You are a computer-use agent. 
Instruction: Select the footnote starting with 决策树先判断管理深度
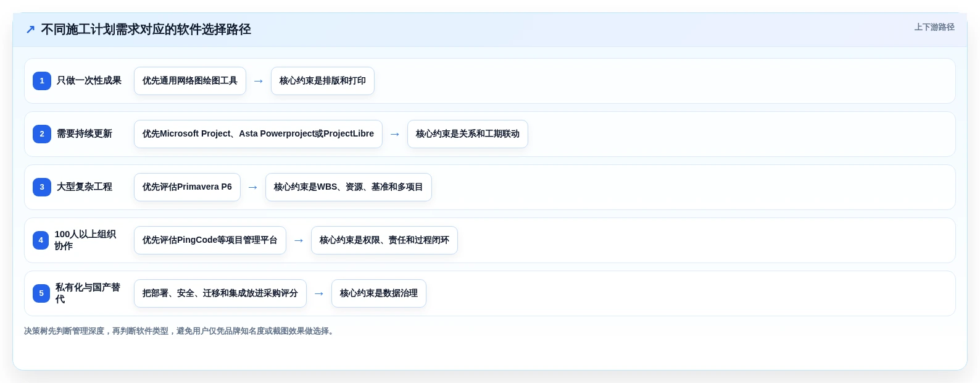coord(180,331)
